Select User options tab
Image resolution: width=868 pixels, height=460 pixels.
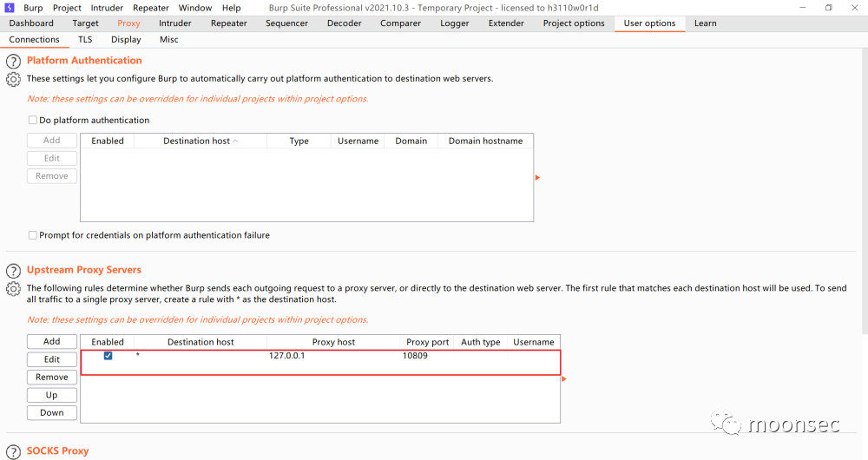(x=649, y=23)
